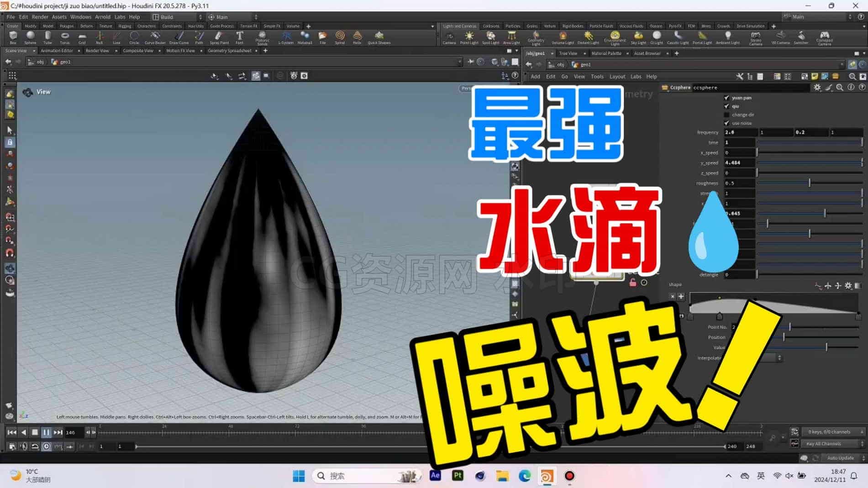868x488 pixels.
Task: Expand the Key All Channels dropdown
Action: [834, 443]
